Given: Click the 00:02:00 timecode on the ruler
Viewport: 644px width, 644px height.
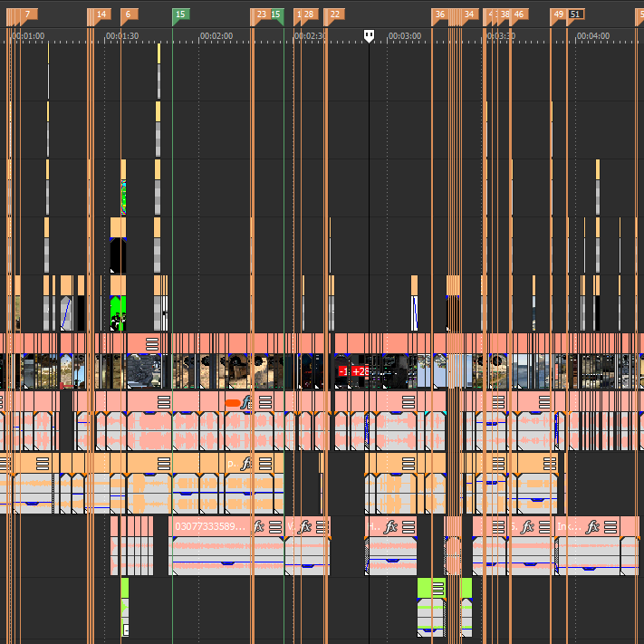Looking at the screenshot, I should click(x=216, y=36).
